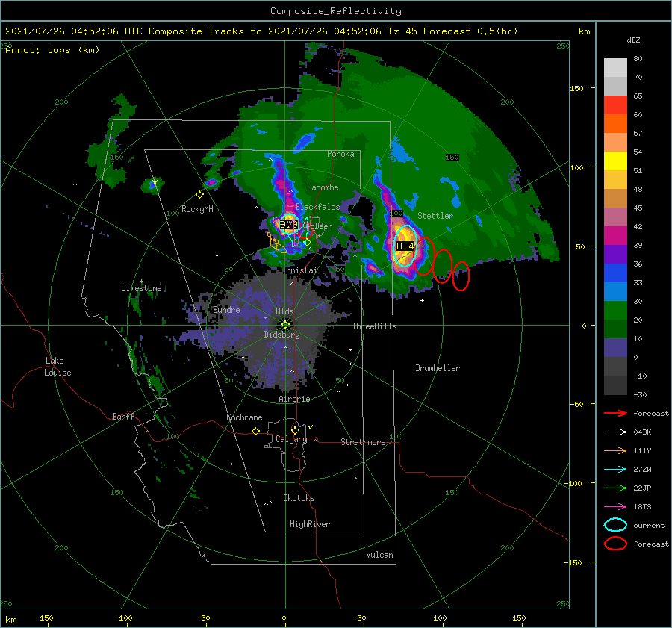Click the 'current' legend label
Image resolution: width=672 pixels, height=628 pixels.
click(649, 525)
